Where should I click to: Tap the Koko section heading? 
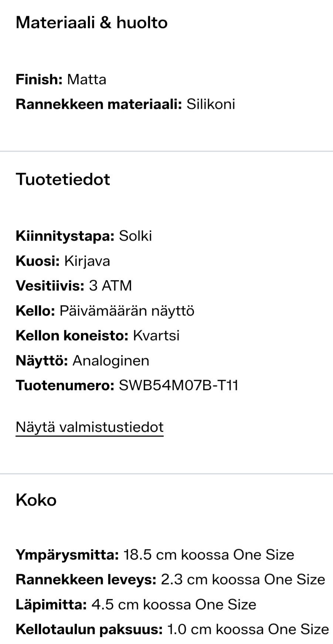[36, 500]
